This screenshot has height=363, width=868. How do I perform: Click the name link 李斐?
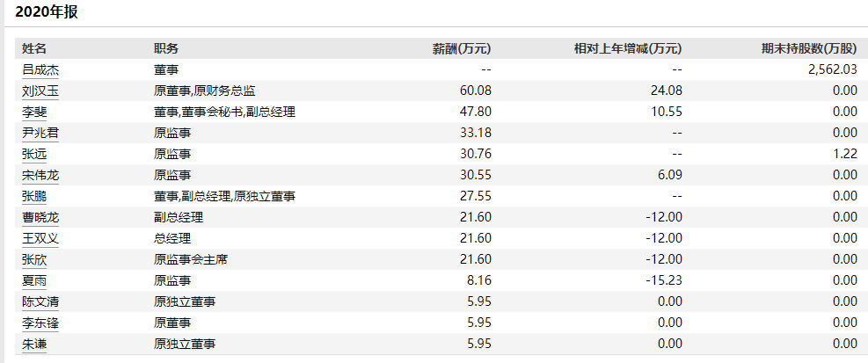tap(34, 112)
